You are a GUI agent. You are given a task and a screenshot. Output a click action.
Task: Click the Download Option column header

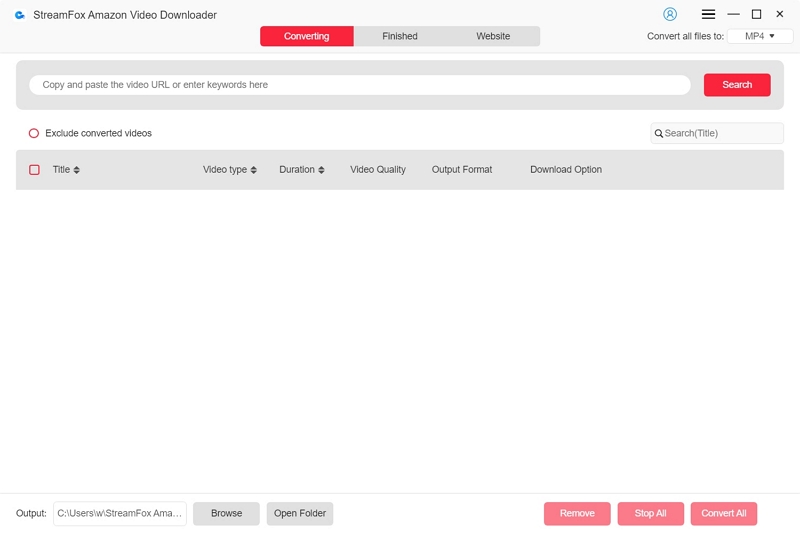(566, 170)
